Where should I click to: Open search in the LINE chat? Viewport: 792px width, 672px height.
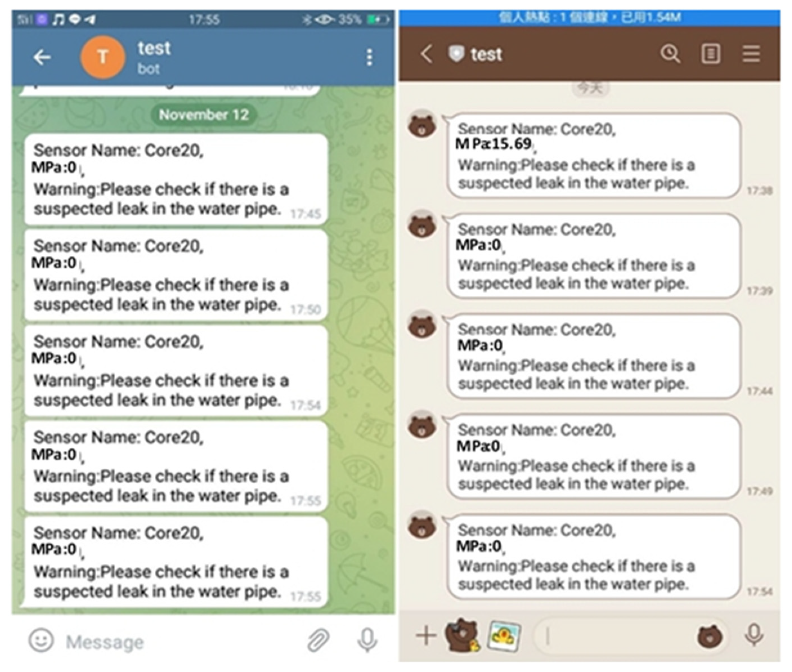click(670, 54)
